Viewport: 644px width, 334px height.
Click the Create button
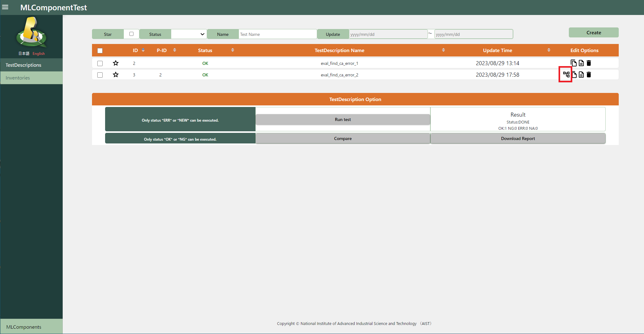pyautogui.click(x=593, y=32)
